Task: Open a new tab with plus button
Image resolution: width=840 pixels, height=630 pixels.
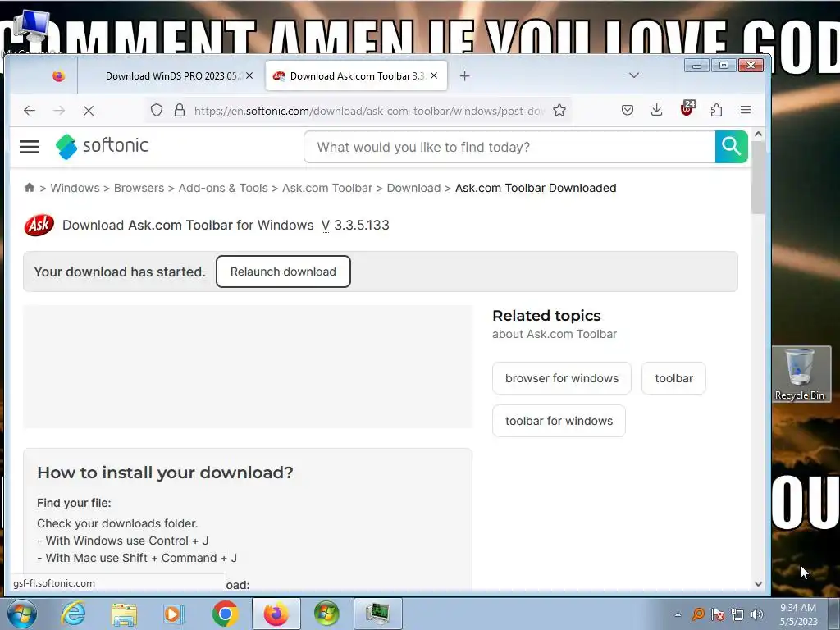Action: (x=464, y=76)
